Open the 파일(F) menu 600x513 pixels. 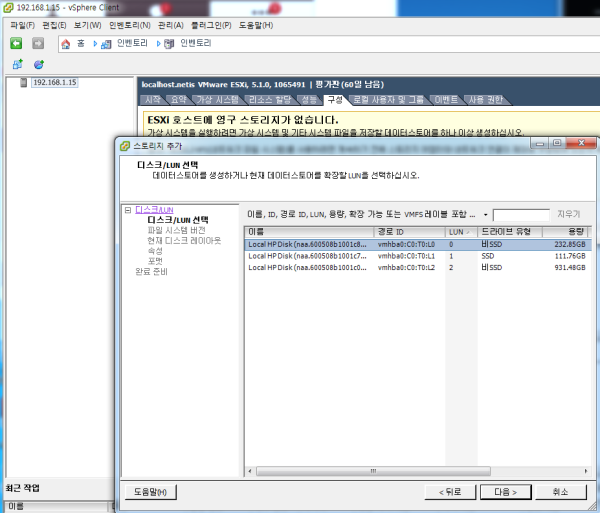23,25
